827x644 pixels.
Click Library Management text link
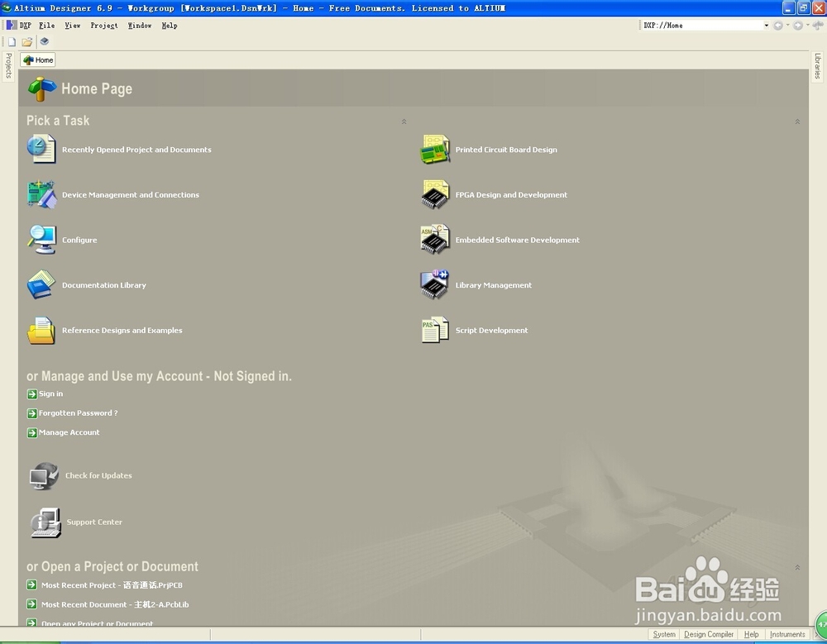click(494, 285)
